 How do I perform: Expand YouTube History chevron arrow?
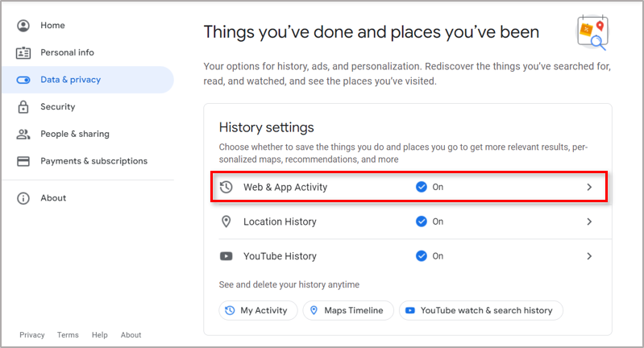pos(589,256)
